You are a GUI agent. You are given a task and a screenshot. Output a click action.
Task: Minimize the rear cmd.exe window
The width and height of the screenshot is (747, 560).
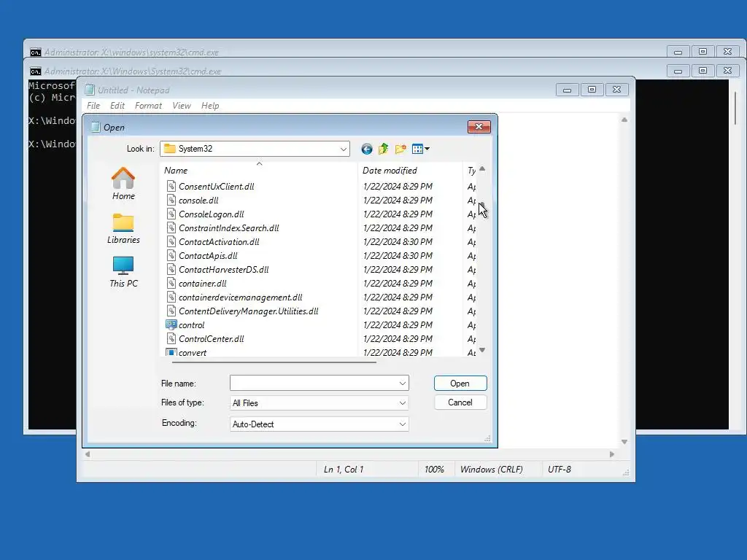[x=678, y=52]
